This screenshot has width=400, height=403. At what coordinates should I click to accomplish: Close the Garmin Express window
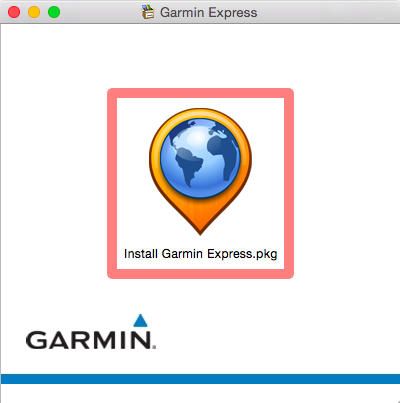pyautogui.click(x=14, y=12)
